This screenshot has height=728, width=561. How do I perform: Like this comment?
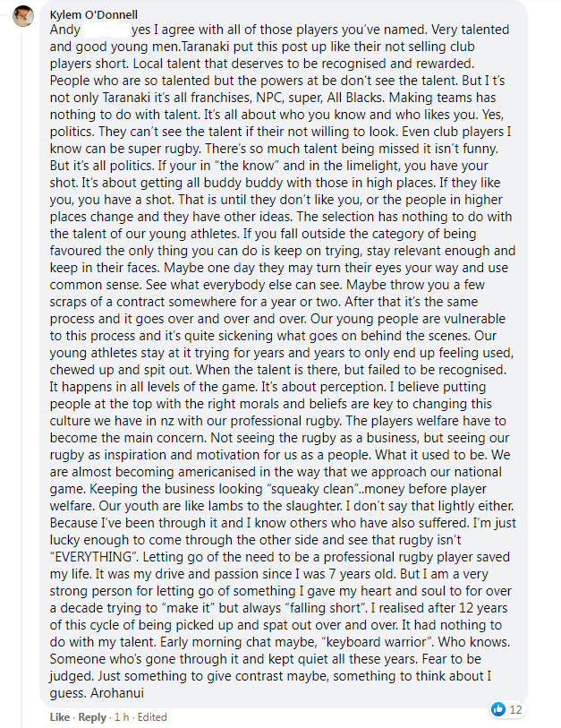click(60, 717)
